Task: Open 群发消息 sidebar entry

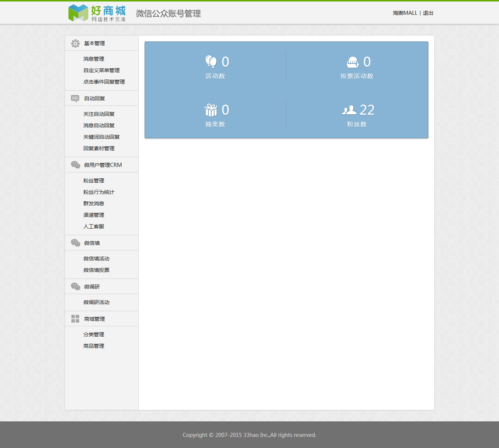Action: 94,203
